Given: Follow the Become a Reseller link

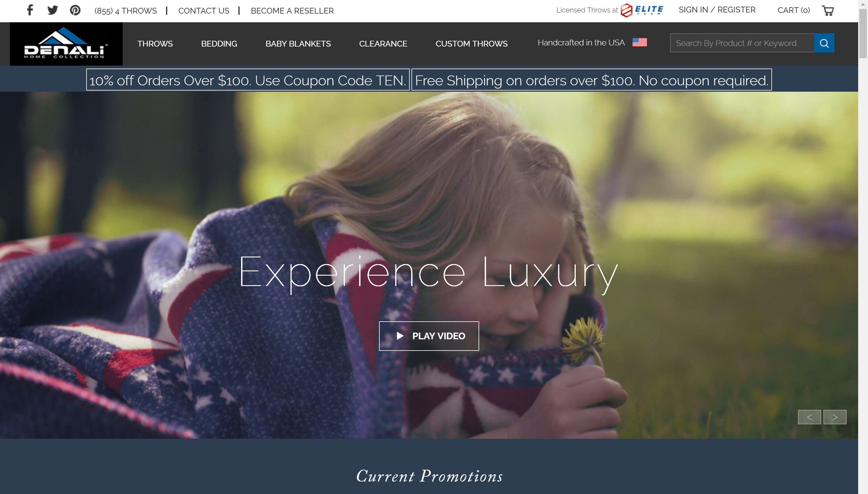Looking at the screenshot, I should tap(292, 11).
